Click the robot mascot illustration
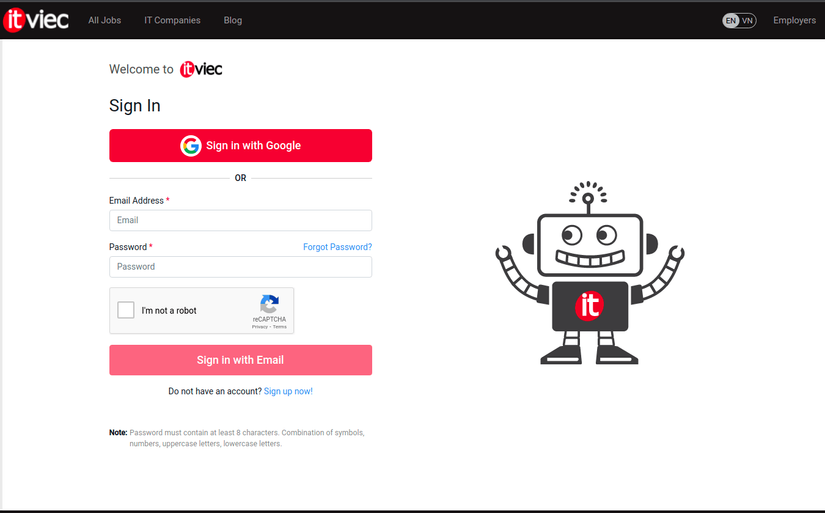 click(x=589, y=273)
